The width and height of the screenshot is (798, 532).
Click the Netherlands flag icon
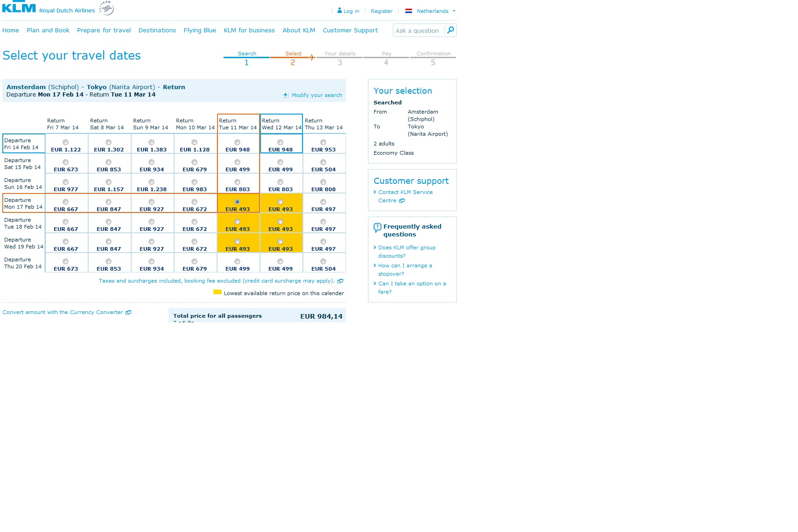pyautogui.click(x=409, y=11)
